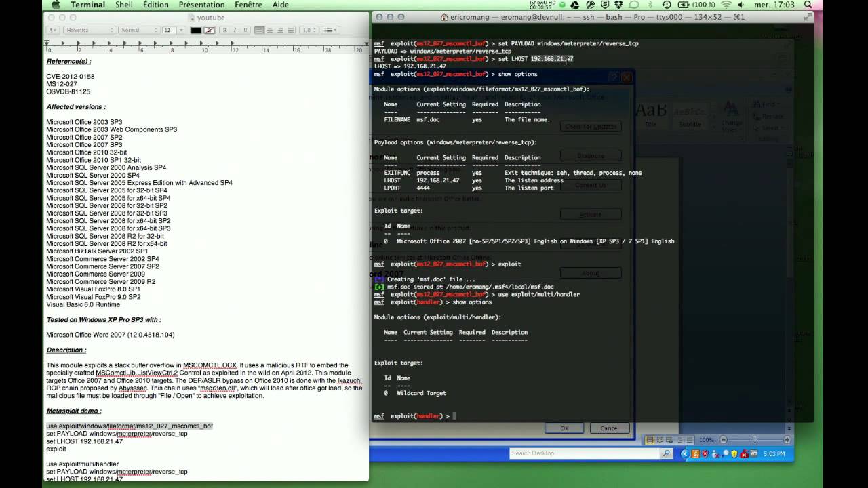Screen dimensions: 868x488
Task: Open the list bullets dropdown
Action: click(x=330, y=30)
